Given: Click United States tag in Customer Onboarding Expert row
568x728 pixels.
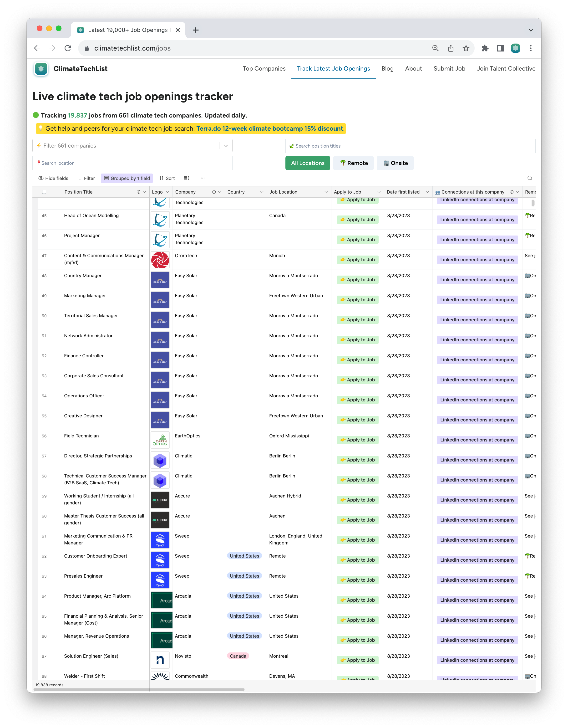Looking at the screenshot, I should (x=244, y=556).
